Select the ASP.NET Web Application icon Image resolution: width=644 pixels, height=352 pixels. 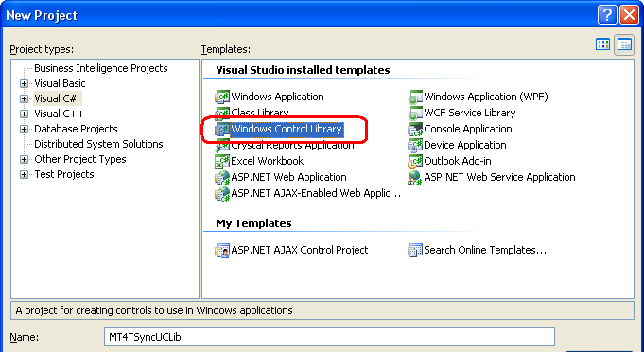pos(222,178)
